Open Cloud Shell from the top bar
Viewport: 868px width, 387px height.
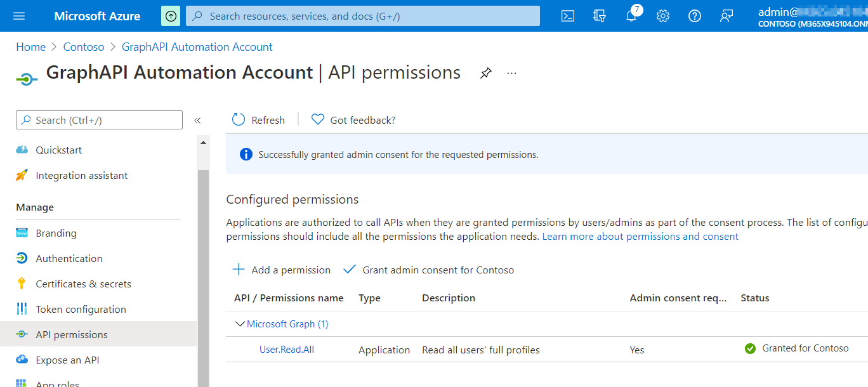click(x=568, y=16)
